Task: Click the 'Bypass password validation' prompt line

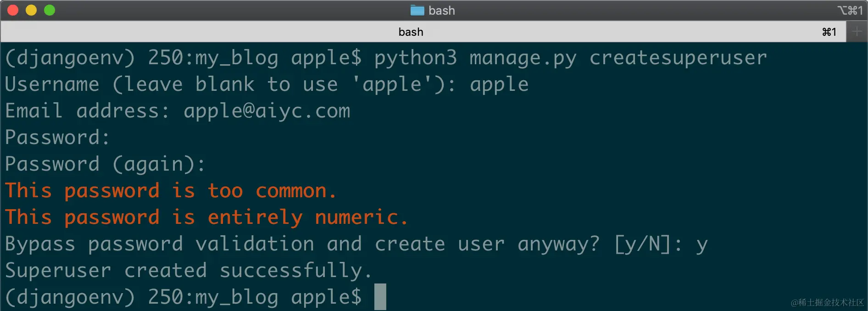Action: click(x=356, y=244)
